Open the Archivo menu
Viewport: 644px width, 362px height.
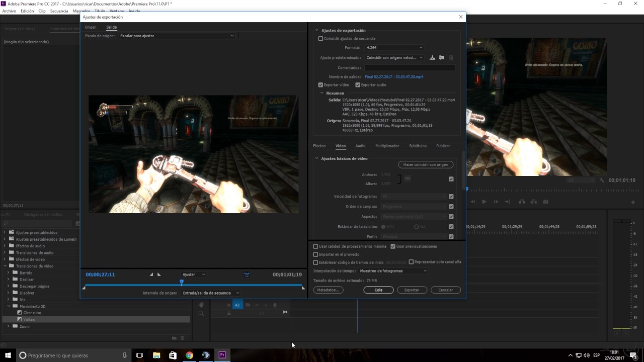[x=9, y=11]
